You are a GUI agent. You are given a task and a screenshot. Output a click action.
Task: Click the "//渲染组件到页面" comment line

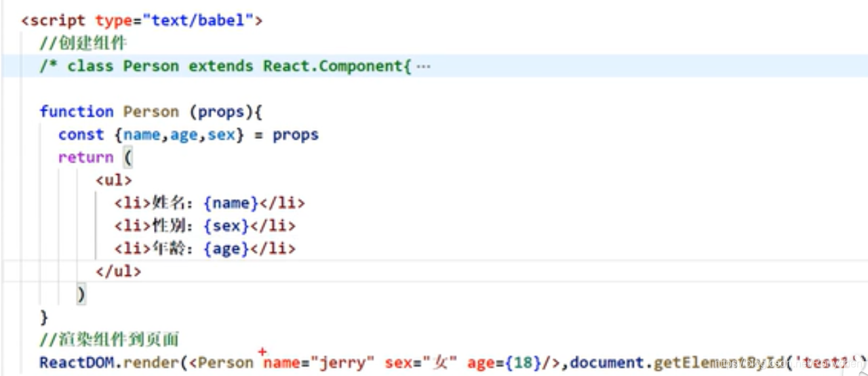click(108, 340)
